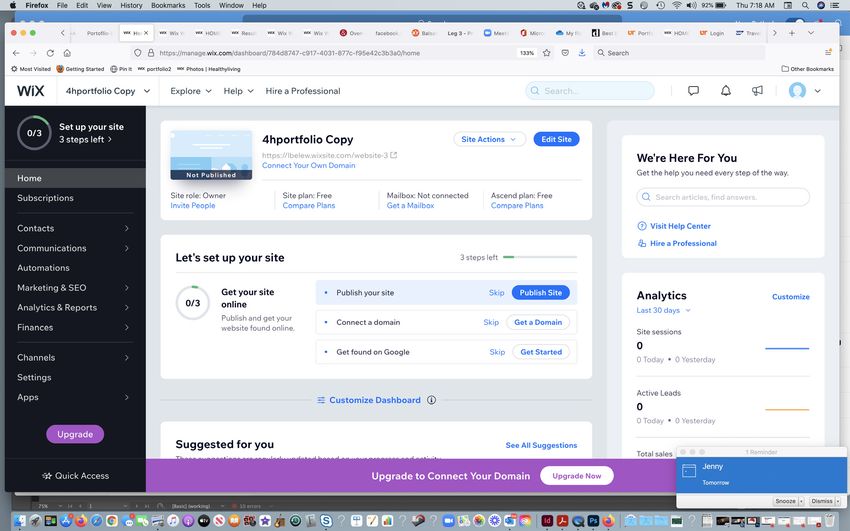Click the Apple menu icon

tap(13, 5)
